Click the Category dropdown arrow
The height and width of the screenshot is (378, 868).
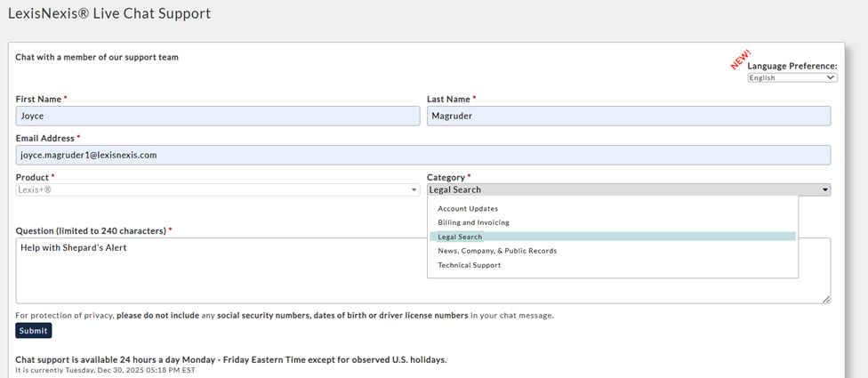point(825,189)
